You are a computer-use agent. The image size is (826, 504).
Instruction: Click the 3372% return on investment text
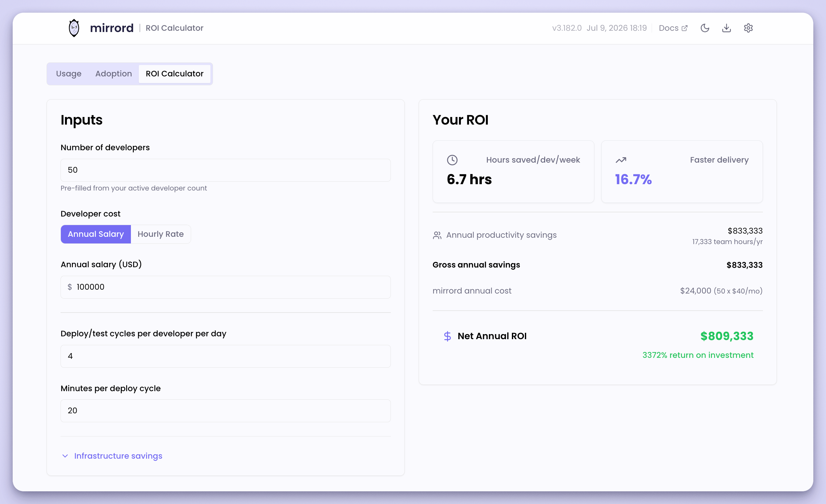(698, 355)
